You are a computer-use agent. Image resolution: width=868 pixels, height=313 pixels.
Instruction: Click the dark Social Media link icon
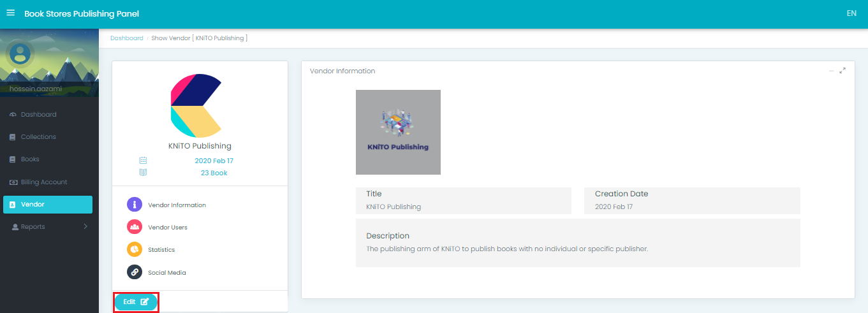[135, 272]
